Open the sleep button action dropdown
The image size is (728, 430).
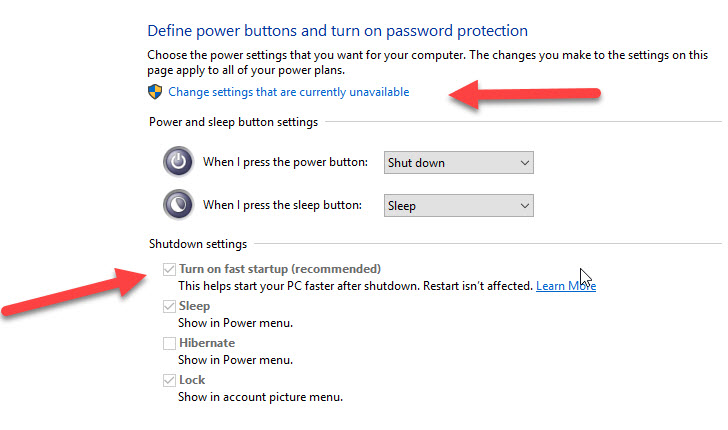tap(459, 206)
